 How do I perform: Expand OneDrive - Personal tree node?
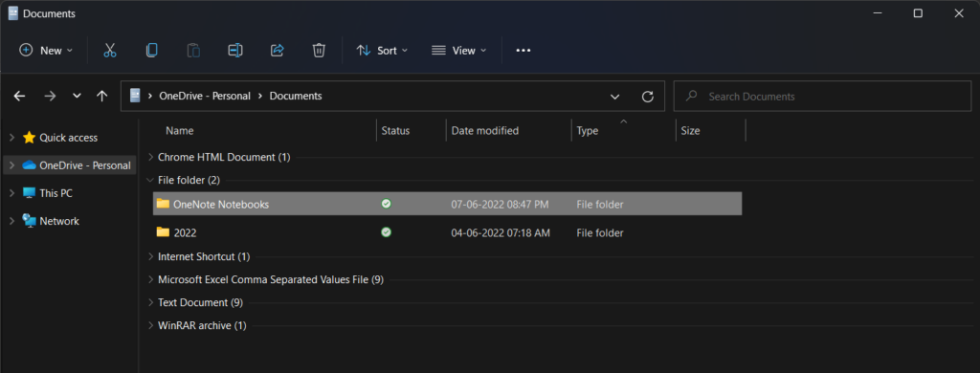[x=11, y=165]
